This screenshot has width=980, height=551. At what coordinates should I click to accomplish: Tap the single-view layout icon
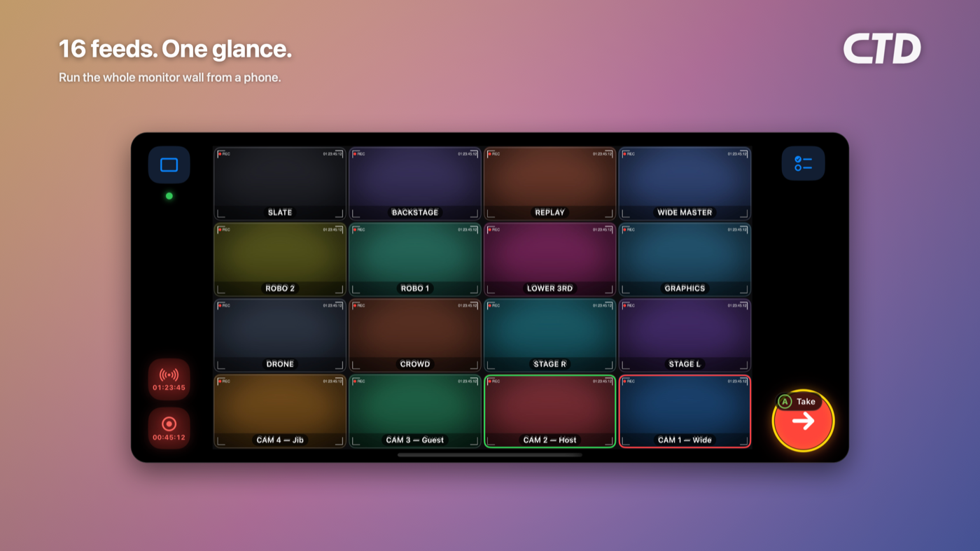[169, 165]
